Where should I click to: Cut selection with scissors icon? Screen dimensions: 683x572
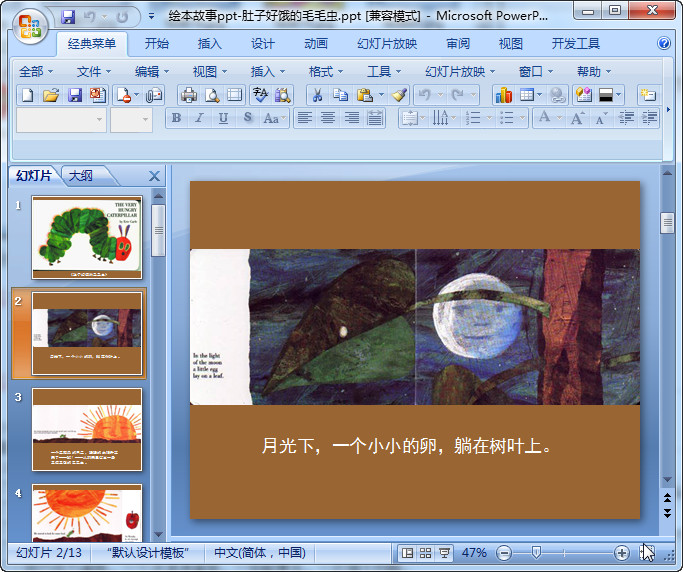click(318, 95)
